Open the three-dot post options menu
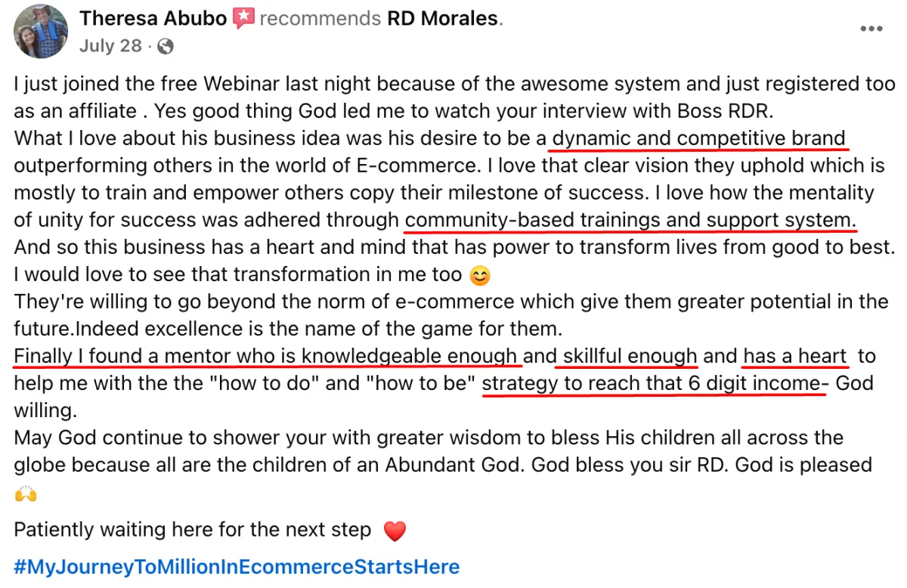Viewport: 907px width, 588px height. click(871, 29)
